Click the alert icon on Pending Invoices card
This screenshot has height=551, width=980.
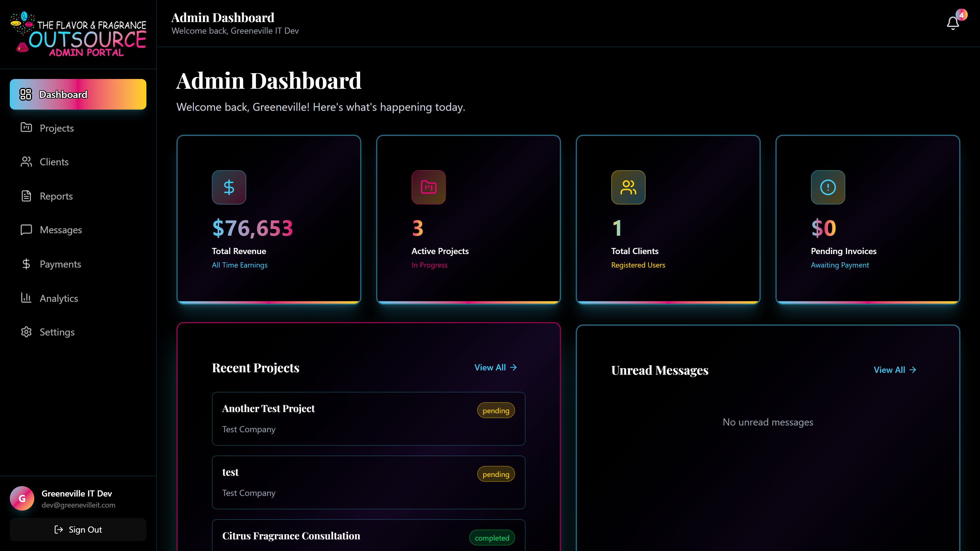coord(828,187)
